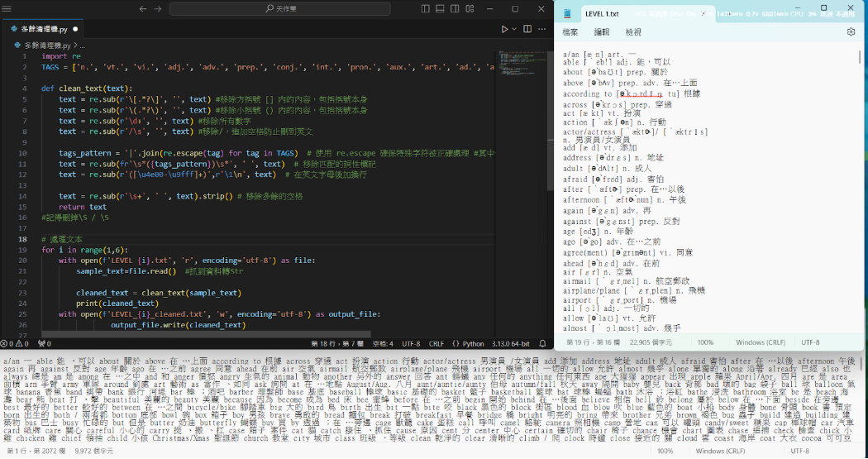Viewport: 868px width, 459px height.
Task: Toggle the secondary side bar layout icon
Action: (455, 9)
